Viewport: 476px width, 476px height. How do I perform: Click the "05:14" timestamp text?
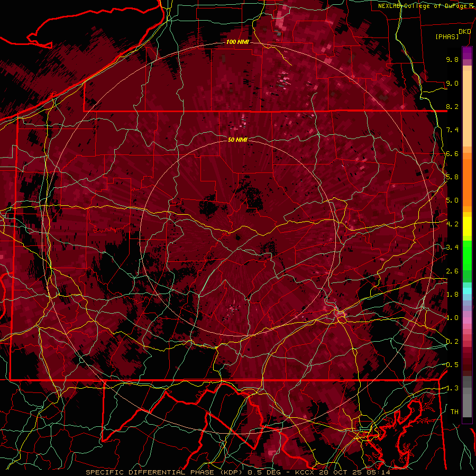pos(378,472)
